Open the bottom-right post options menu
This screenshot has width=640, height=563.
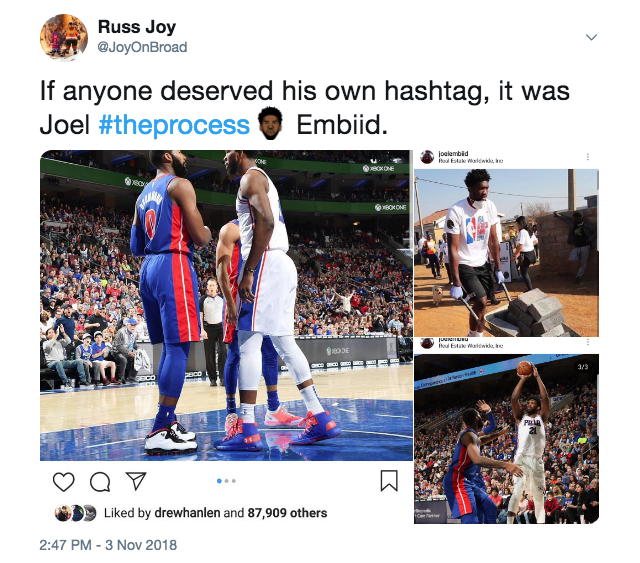point(588,342)
